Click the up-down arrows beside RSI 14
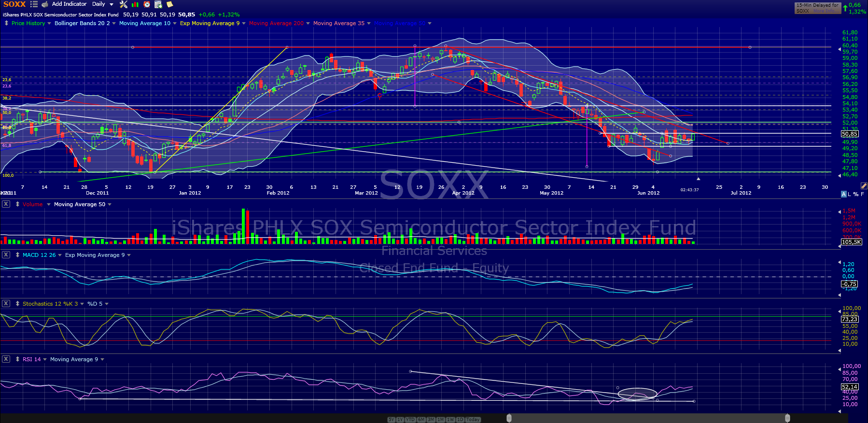The width and height of the screenshot is (868, 423). 17,359
